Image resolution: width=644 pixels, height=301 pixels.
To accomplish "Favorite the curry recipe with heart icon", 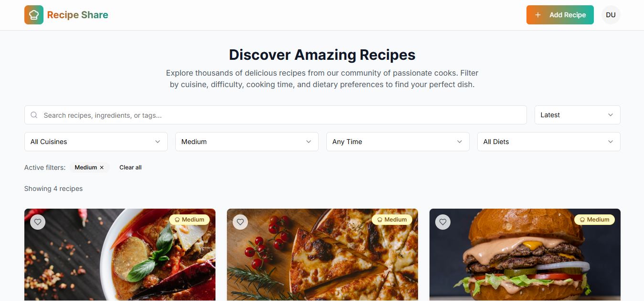I will coord(38,222).
